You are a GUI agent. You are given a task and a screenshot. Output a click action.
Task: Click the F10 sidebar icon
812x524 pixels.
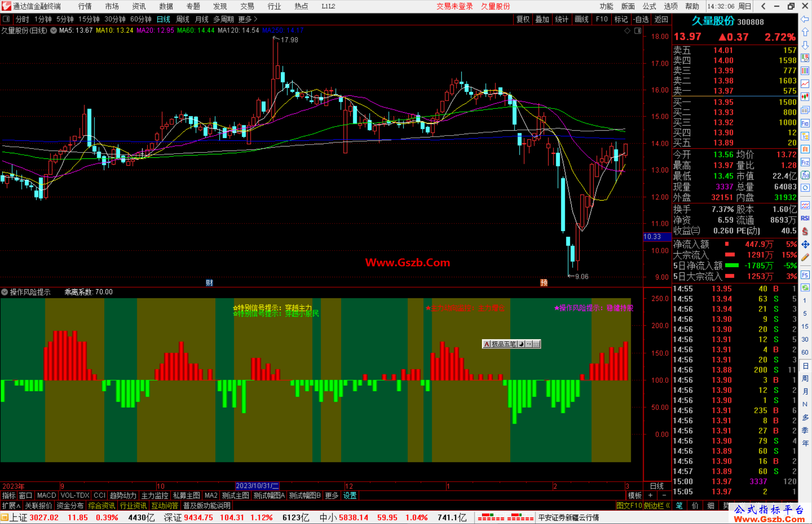point(805,123)
